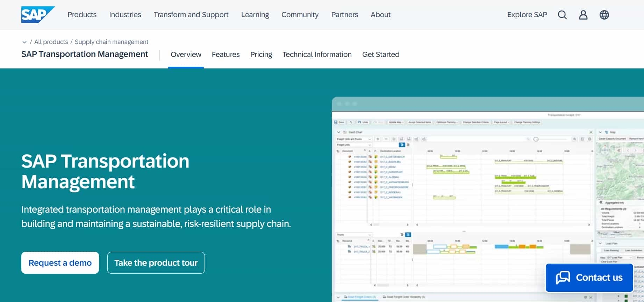Click the large SAP Transportation Management heading
644x302 pixels.
point(105,171)
